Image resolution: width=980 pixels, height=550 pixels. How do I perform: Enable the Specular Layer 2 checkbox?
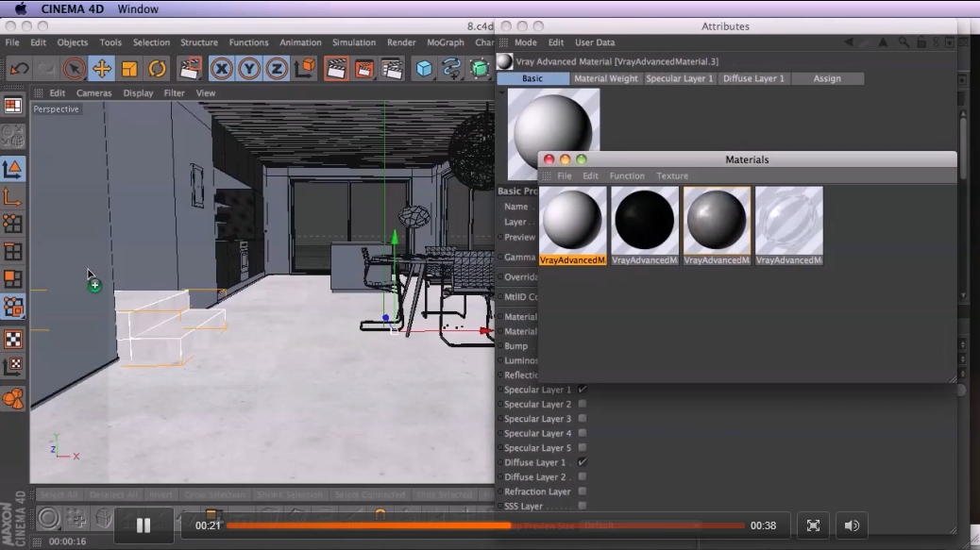click(x=582, y=404)
